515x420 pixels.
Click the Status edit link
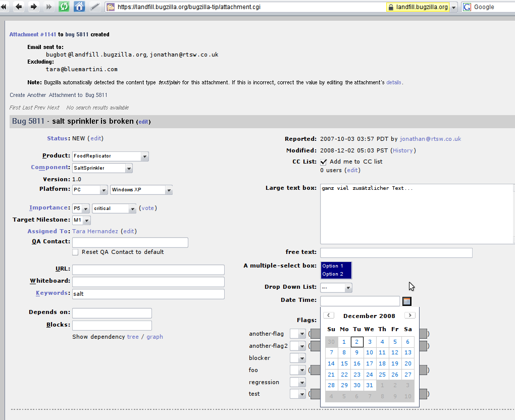95,139
